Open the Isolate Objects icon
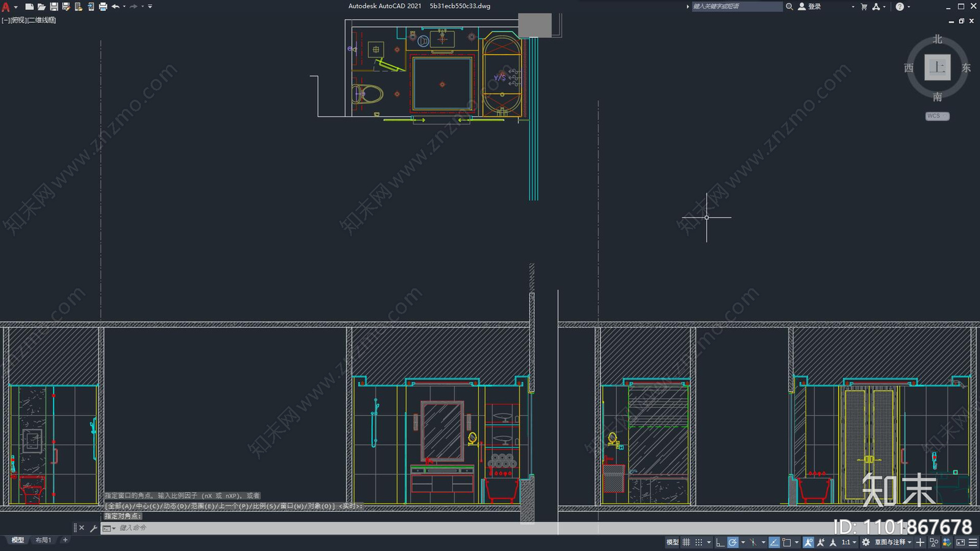 (x=933, y=542)
